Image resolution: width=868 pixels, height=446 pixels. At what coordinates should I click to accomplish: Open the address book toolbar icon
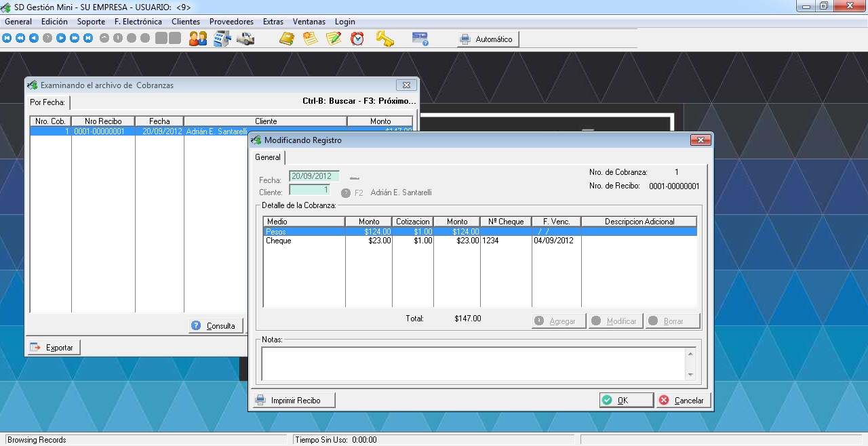[x=287, y=39]
